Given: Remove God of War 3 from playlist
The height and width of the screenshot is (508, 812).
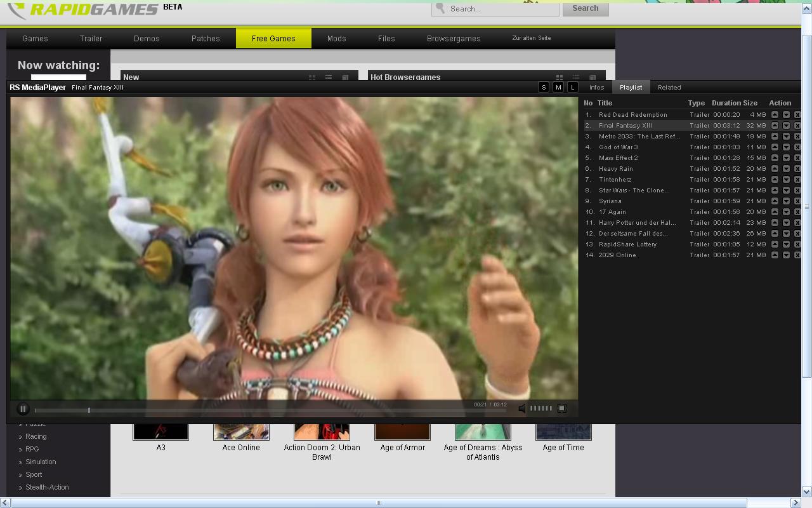Looking at the screenshot, I should pos(797,147).
